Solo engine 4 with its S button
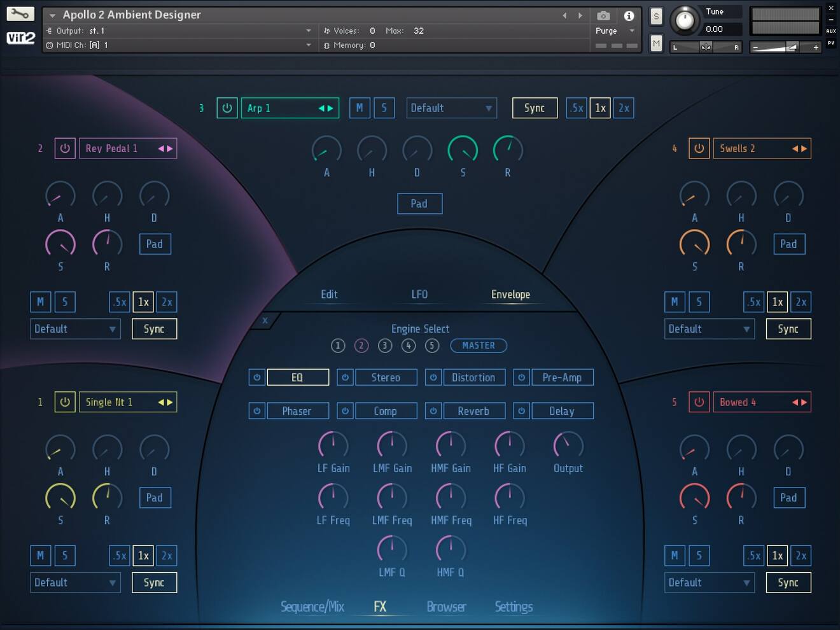 click(x=699, y=302)
